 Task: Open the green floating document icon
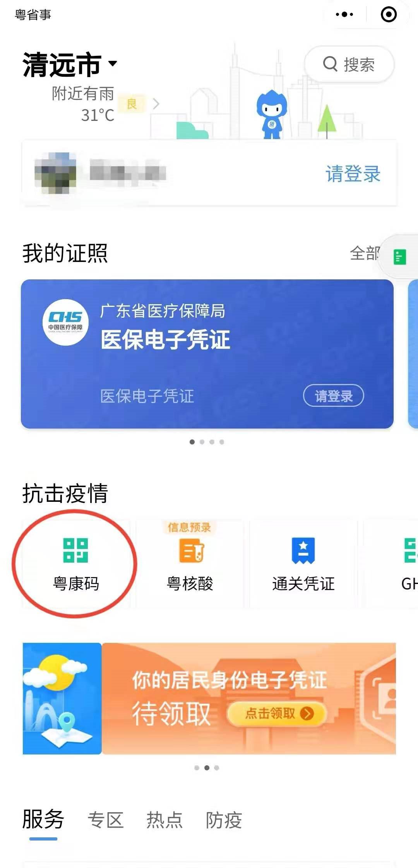[x=399, y=257]
